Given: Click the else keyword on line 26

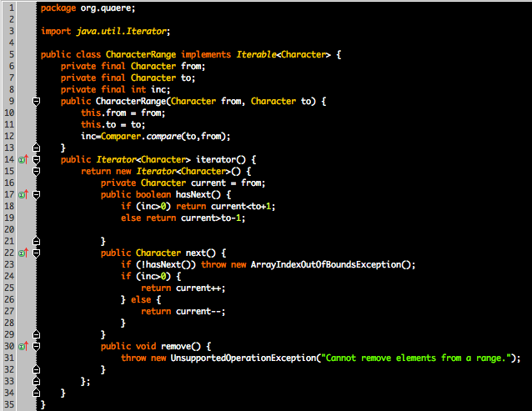Looking at the screenshot, I should click(141, 300).
